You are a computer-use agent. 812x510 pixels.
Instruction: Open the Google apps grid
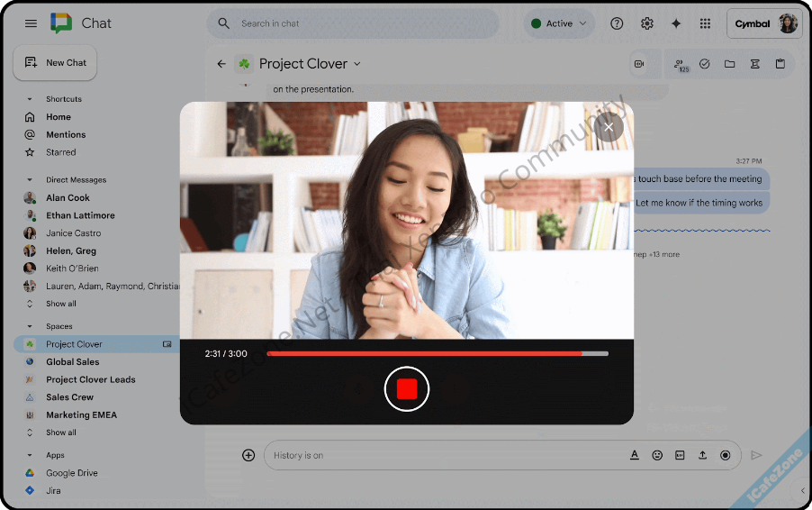[705, 23]
